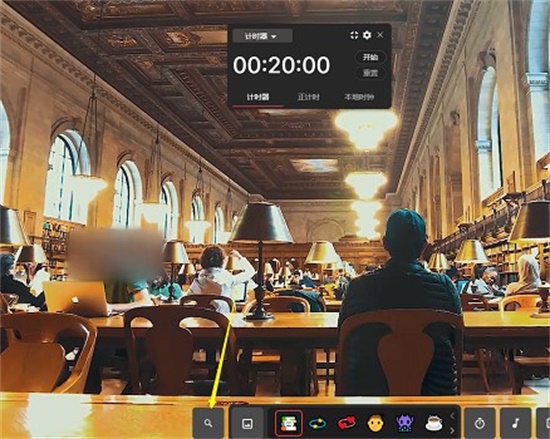
Task: Open the background image picker icon
Action: pos(247,424)
